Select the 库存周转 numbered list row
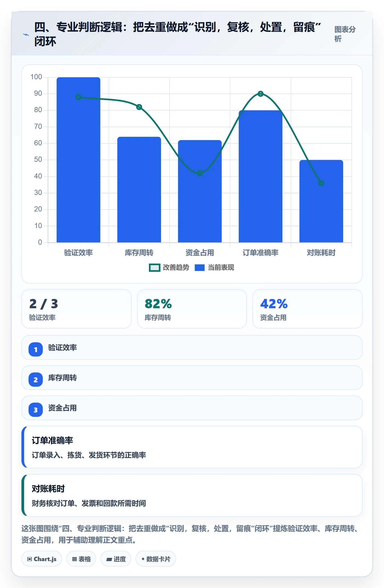The height and width of the screenshot is (588, 384). pos(192,378)
